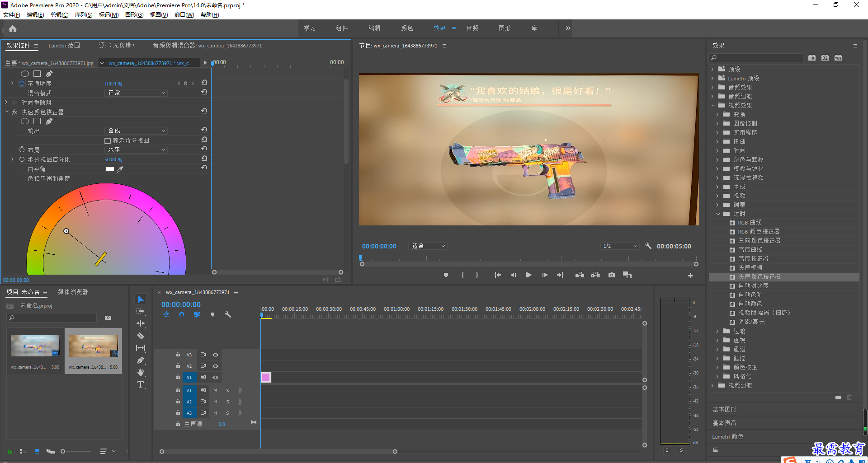
Task: Create rectangle mask under Opacity
Action: click(37, 74)
